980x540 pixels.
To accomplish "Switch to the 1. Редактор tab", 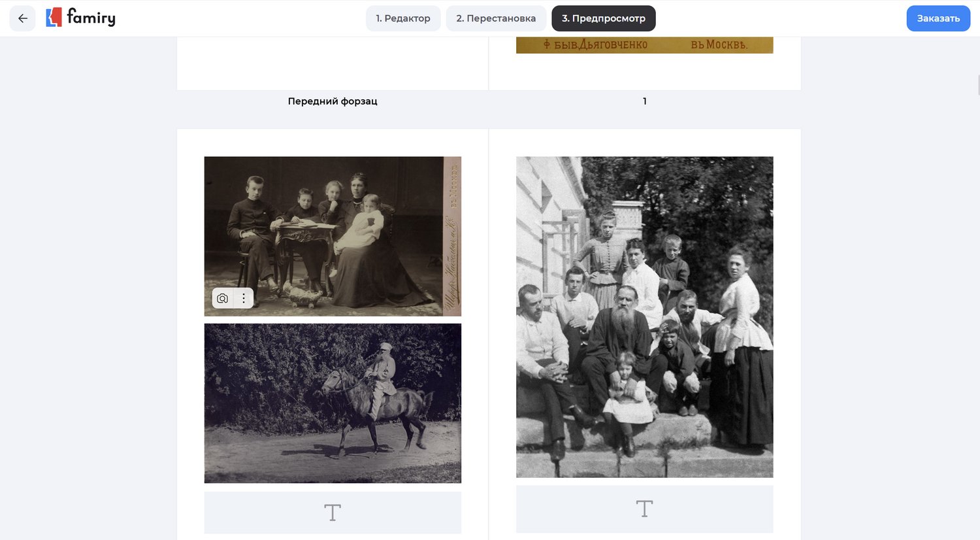I will click(402, 18).
